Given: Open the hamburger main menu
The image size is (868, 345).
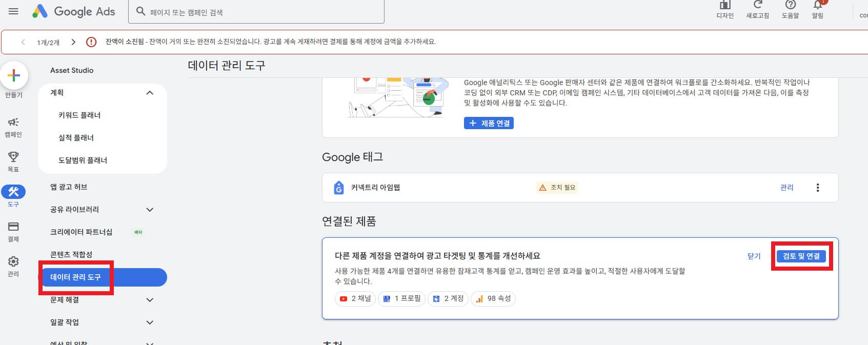Looking at the screenshot, I should 14,11.
